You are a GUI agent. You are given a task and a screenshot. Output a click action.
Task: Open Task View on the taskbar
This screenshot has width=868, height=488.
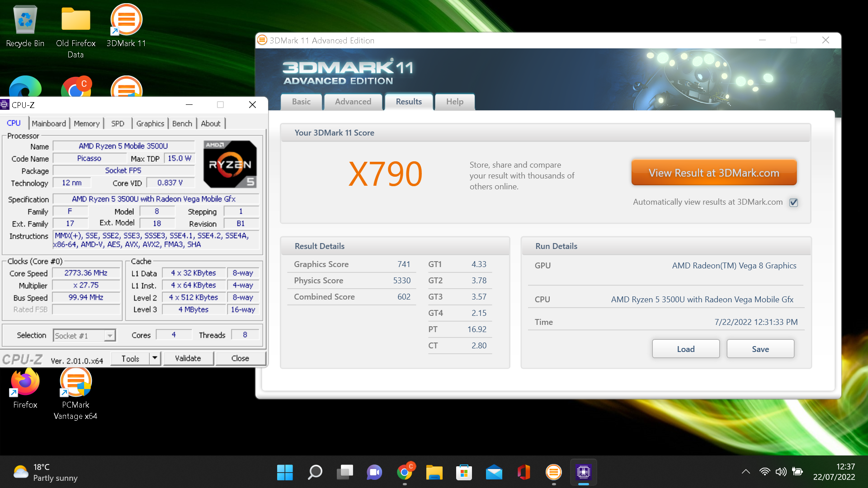click(x=344, y=472)
